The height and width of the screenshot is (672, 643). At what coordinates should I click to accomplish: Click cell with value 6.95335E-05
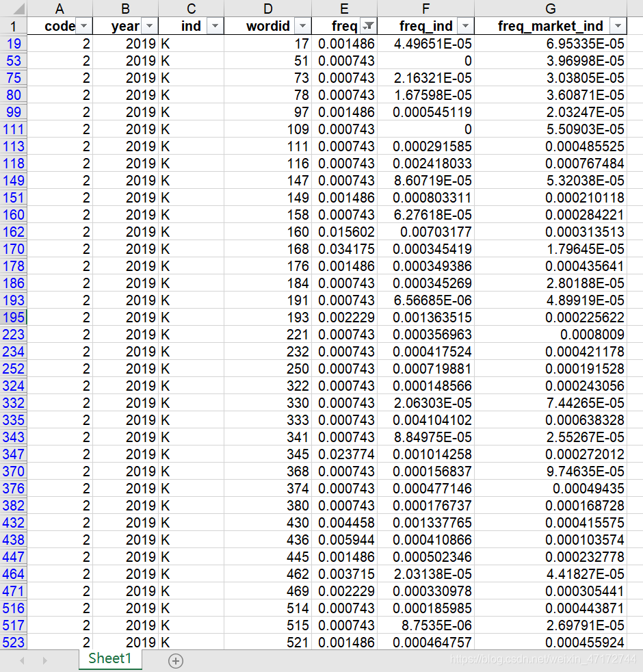[x=551, y=44]
